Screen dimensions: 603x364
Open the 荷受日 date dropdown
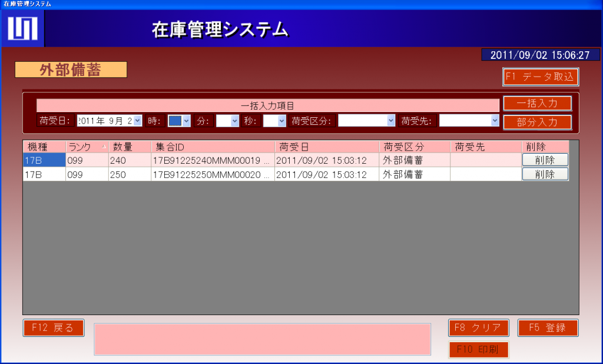[137, 121]
